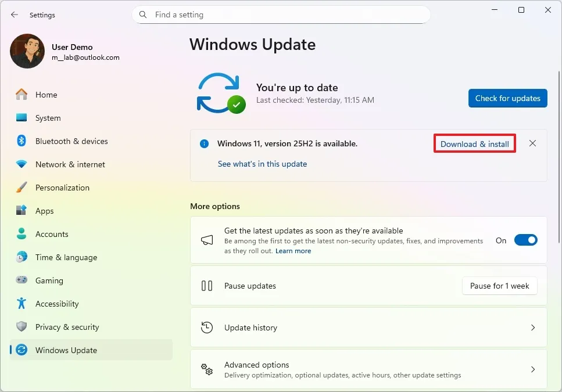Click the Personalization brush icon
This screenshot has width=562, height=392.
click(22, 188)
